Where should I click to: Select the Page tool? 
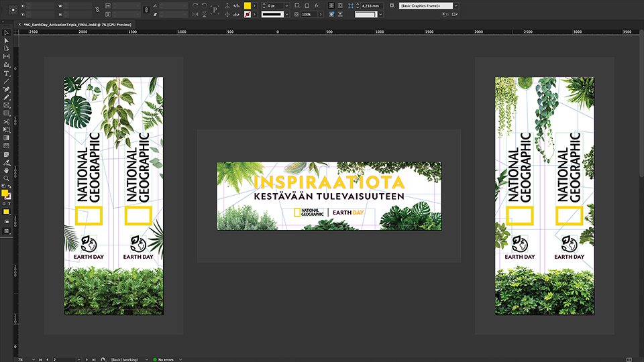pyautogui.click(x=6, y=48)
